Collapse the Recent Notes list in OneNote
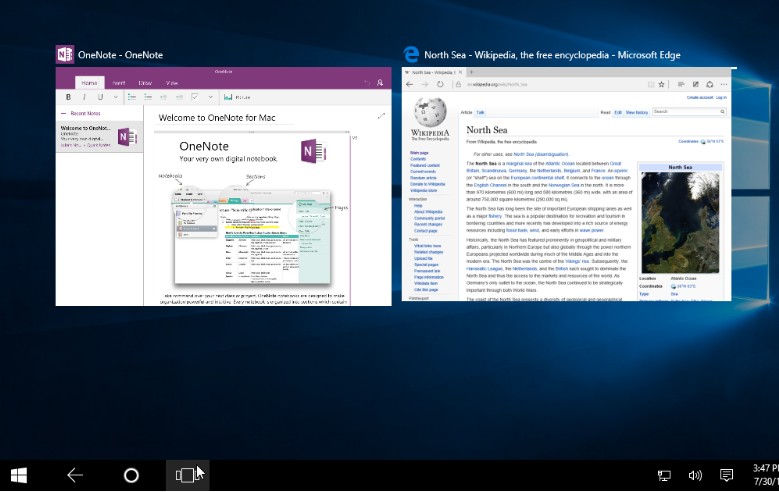 (x=63, y=114)
